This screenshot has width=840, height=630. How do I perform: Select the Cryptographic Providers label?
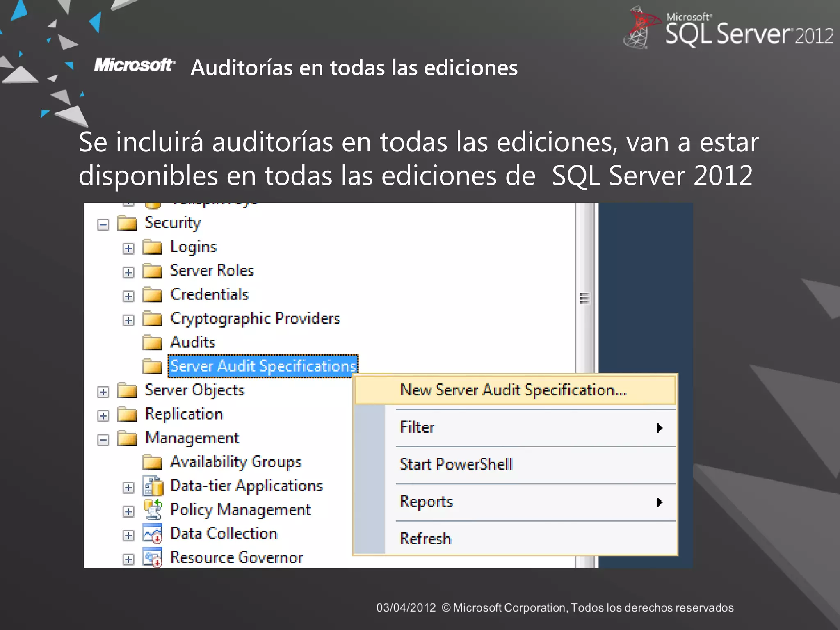point(255,319)
